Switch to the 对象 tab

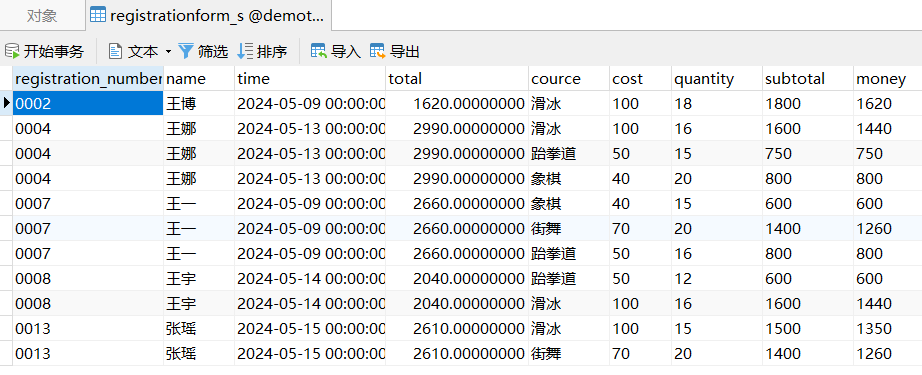(x=42, y=16)
